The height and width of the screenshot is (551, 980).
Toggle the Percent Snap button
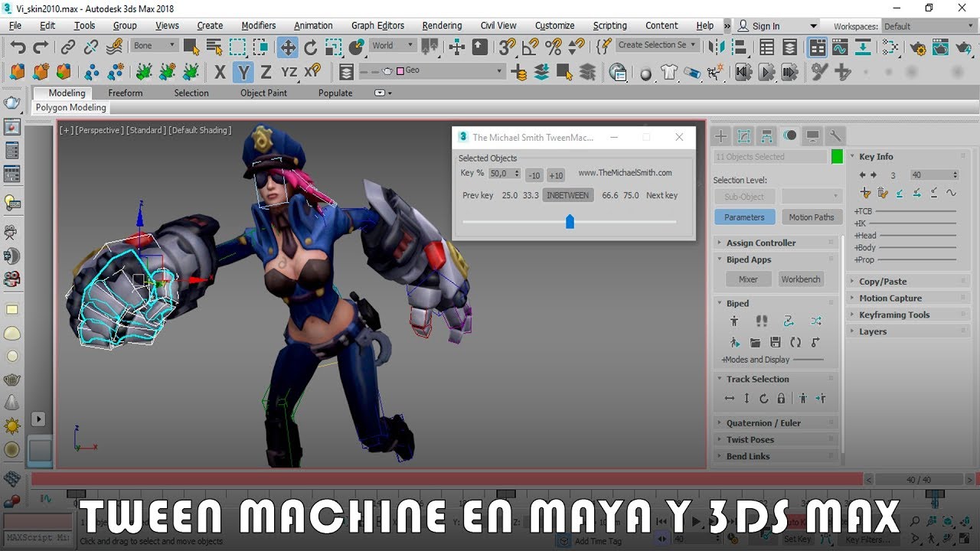[x=554, y=47]
